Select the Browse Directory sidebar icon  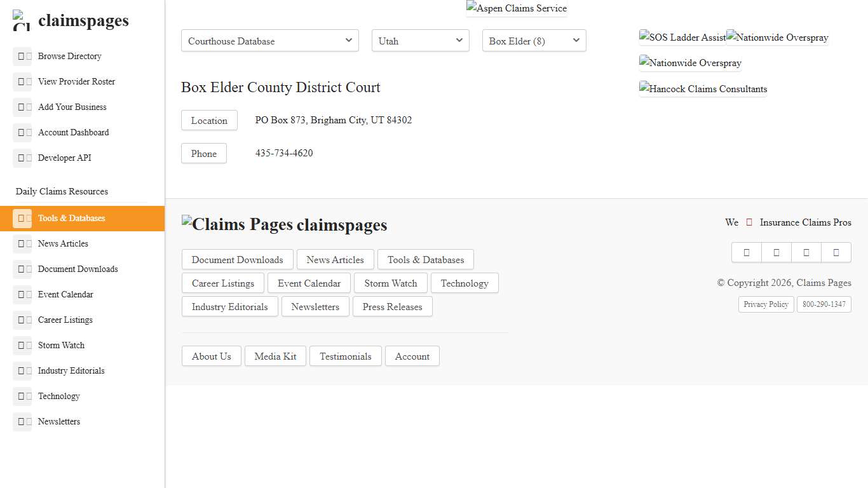(23, 56)
